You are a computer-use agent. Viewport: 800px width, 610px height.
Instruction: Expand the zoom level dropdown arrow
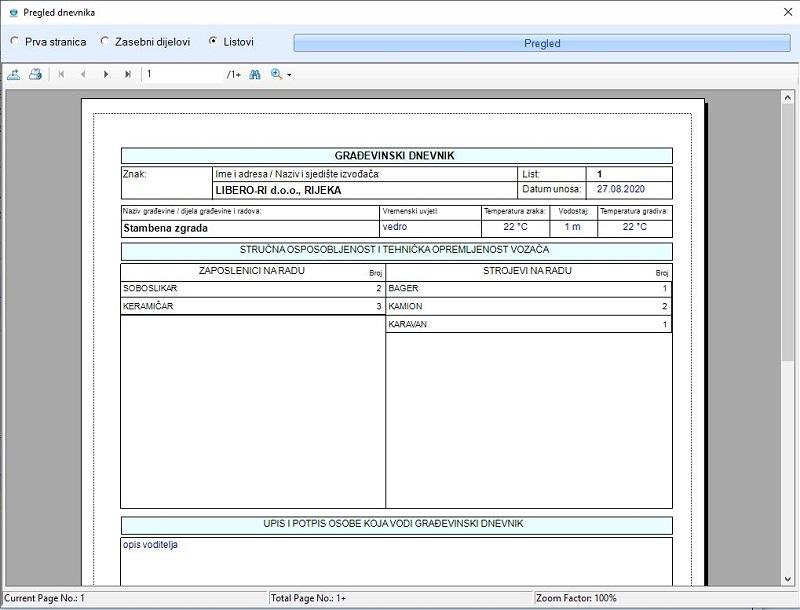[x=289, y=75]
